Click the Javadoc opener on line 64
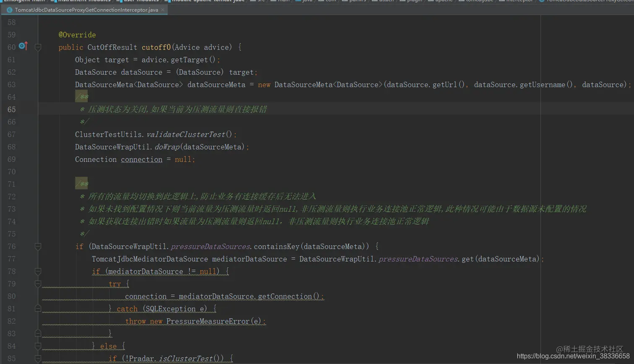 tap(82, 97)
